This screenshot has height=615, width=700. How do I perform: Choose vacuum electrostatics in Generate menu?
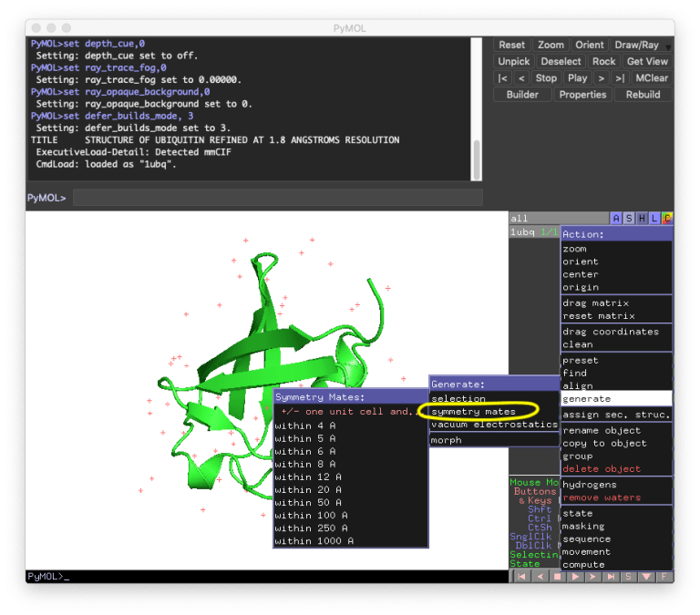coord(494,425)
